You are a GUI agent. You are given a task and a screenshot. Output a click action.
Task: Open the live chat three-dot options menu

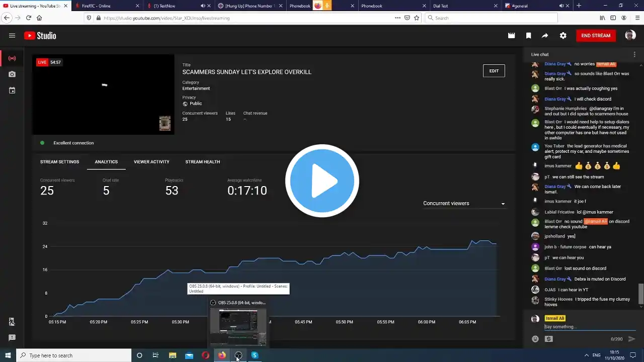(x=634, y=54)
